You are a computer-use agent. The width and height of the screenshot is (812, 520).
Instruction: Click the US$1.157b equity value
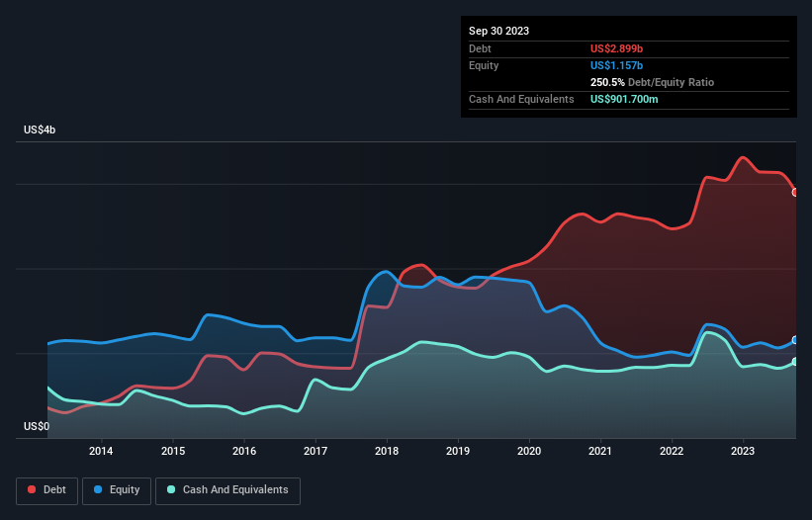pyautogui.click(x=616, y=65)
